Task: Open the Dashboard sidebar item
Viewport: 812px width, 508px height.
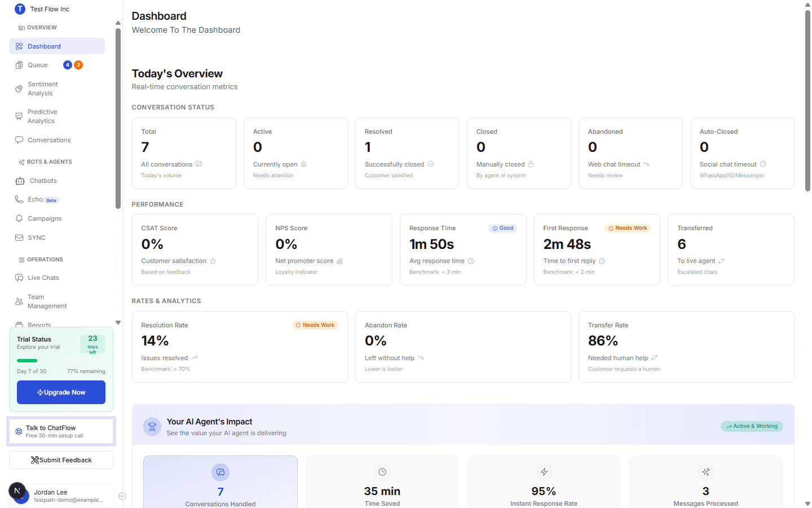Action: (x=57, y=46)
